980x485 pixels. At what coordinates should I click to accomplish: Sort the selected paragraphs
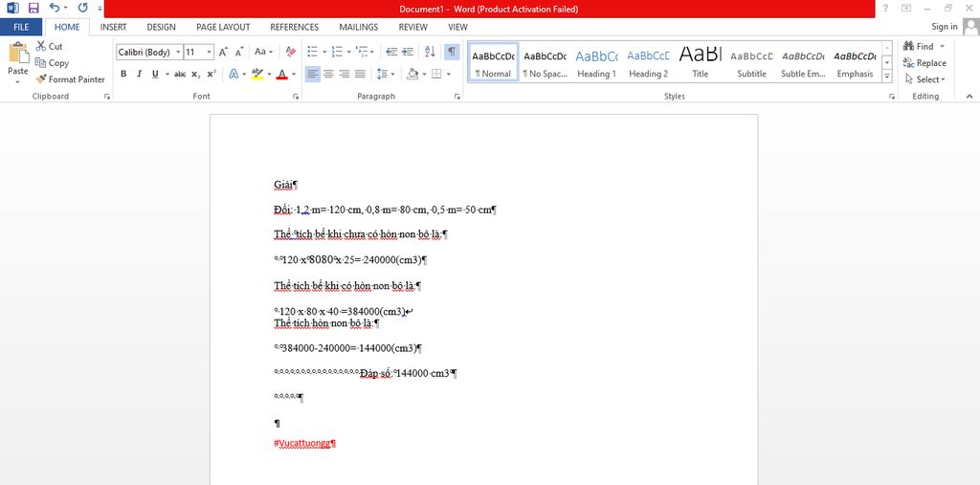tap(430, 52)
